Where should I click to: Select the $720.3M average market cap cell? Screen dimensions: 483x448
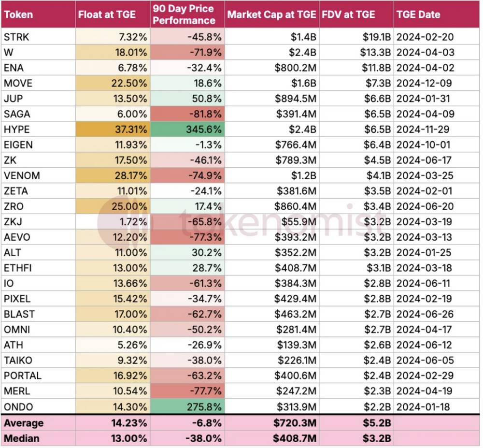pos(294,423)
